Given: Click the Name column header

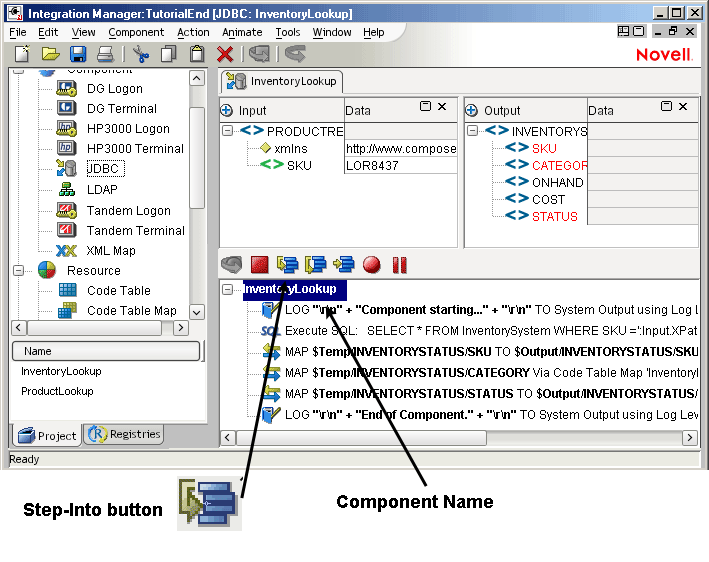Looking at the screenshot, I should tap(106, 351).
